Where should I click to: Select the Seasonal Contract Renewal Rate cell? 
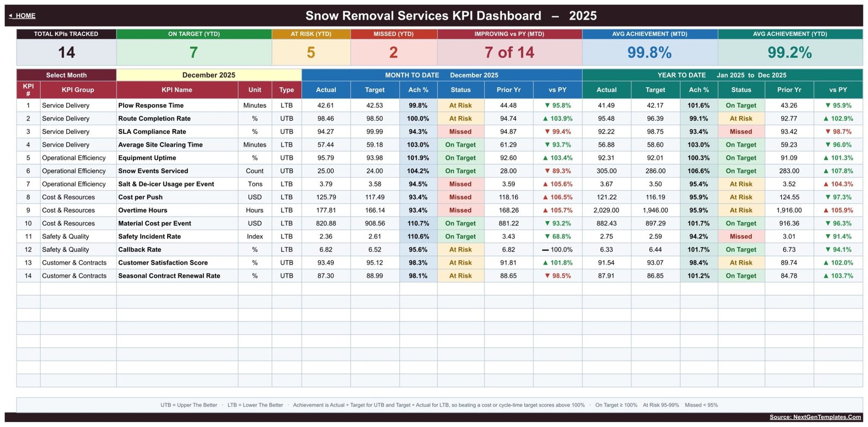[x=177, y=276]
